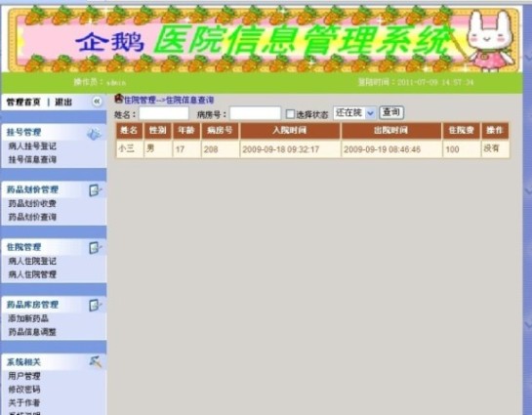Screen dimensions: 532x415
Task: Click the 挂号管理 section icon
Action: 94,134
